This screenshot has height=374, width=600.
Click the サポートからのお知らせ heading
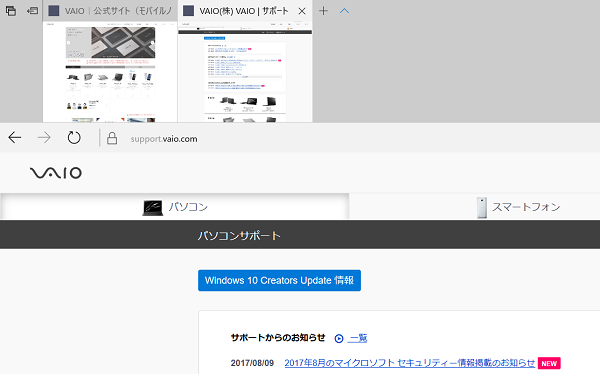click(x=278, y=338)
